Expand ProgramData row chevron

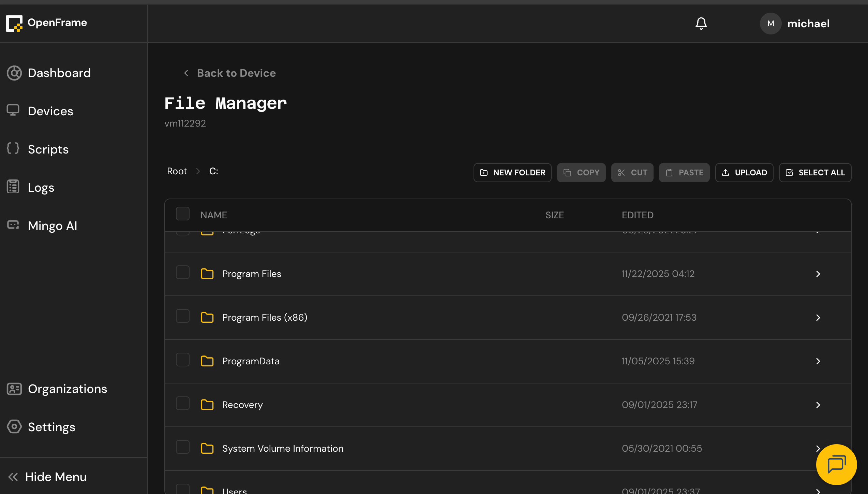point(818,361)
